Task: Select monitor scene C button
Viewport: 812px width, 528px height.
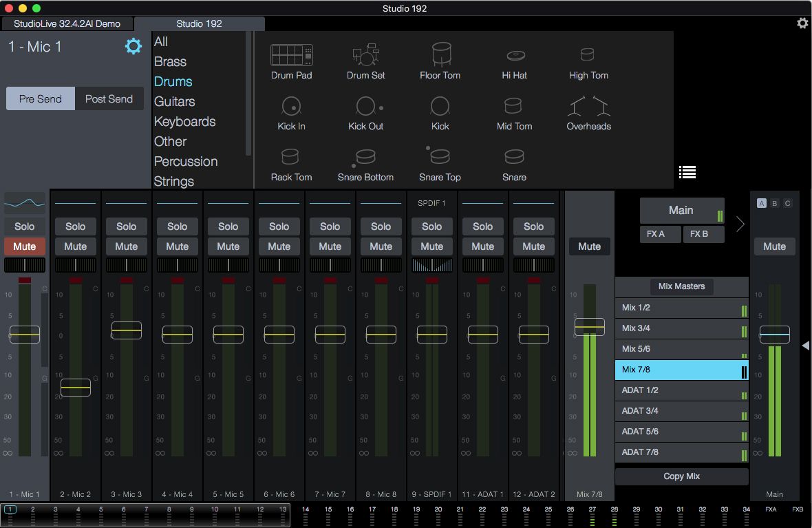Action: pyautogui.click(x=787, y=203)
